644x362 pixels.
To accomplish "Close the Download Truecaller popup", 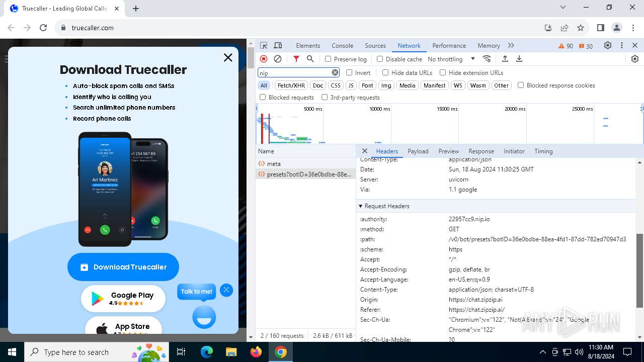I will coord(228,57).
